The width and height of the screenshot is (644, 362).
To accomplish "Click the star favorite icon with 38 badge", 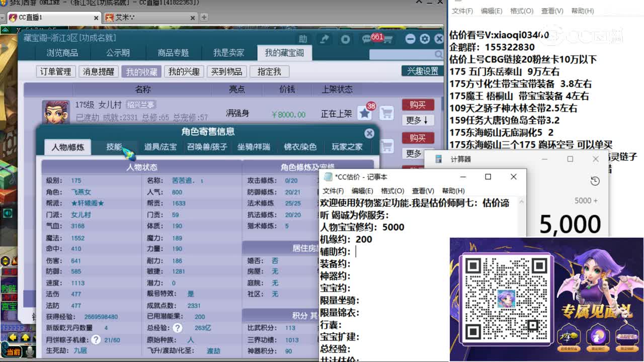I will coord(365,113).
